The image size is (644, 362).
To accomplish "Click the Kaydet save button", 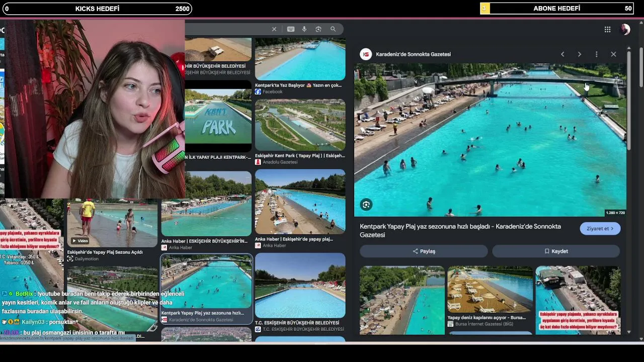I will (556, 251).
